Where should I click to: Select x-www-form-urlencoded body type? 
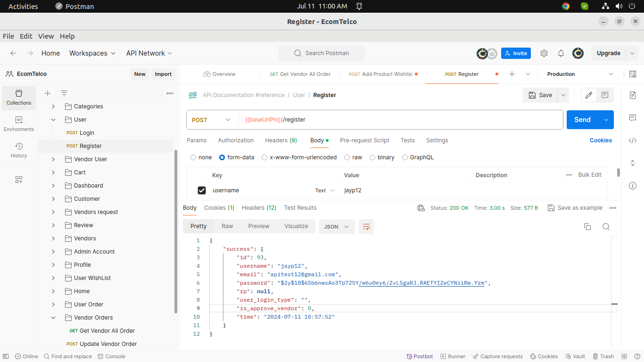tap(299, 157)
